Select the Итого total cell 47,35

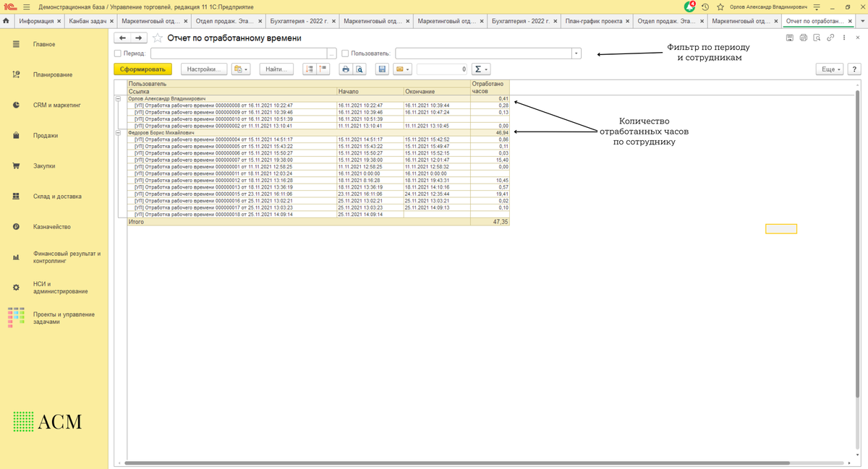[490, 222]
